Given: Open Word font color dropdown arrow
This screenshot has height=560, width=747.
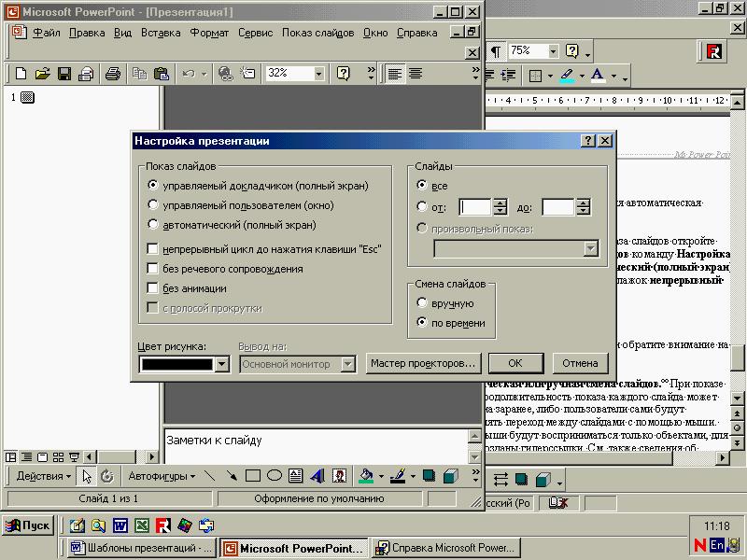Looking at the screenshot, I should tap(613, 76).
